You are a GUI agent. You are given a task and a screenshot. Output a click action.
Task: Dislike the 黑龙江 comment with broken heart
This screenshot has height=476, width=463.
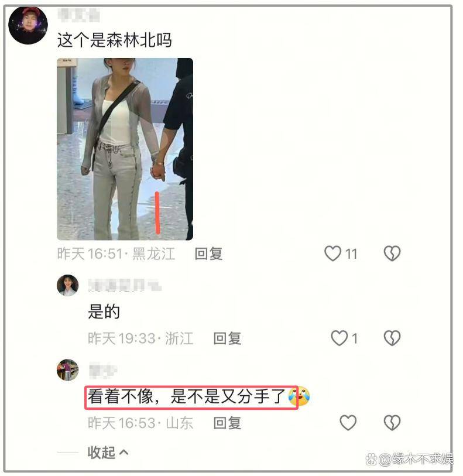tap(392, 254)
